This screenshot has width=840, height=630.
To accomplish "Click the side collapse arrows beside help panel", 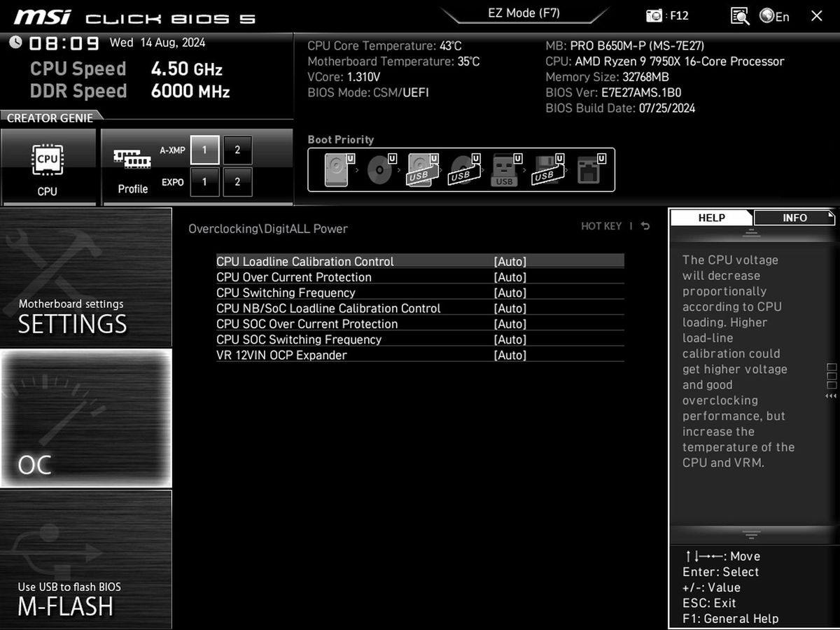I will 831,396.
